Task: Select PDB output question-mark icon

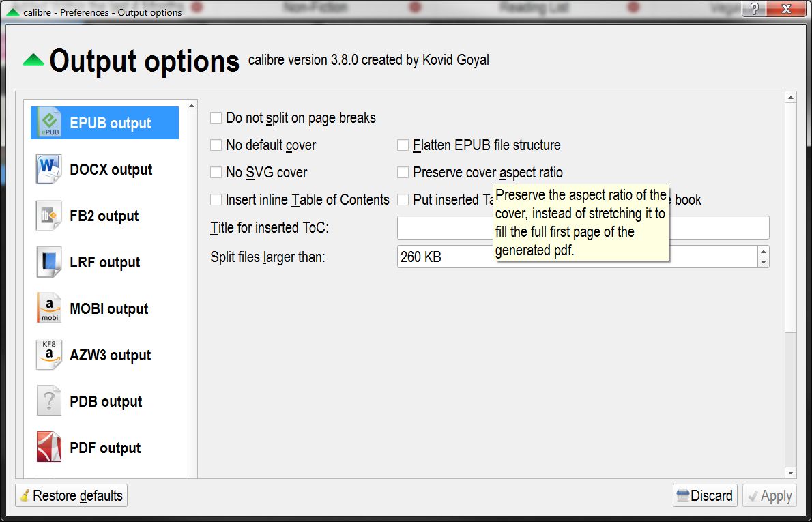Action: click(x=49, y=401)
